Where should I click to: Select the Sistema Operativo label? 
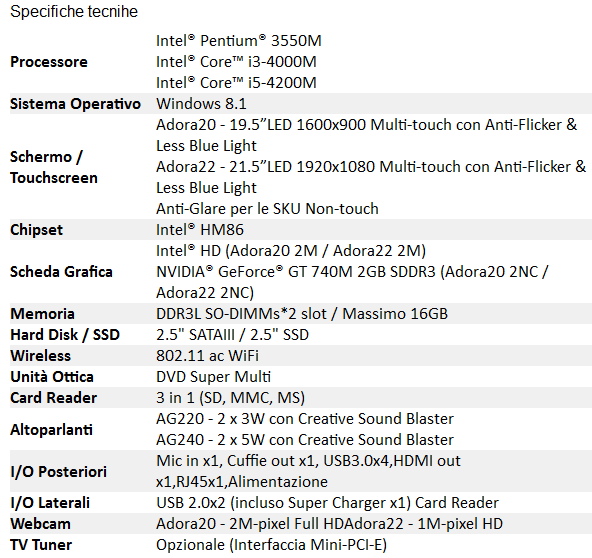pos(76,104)
